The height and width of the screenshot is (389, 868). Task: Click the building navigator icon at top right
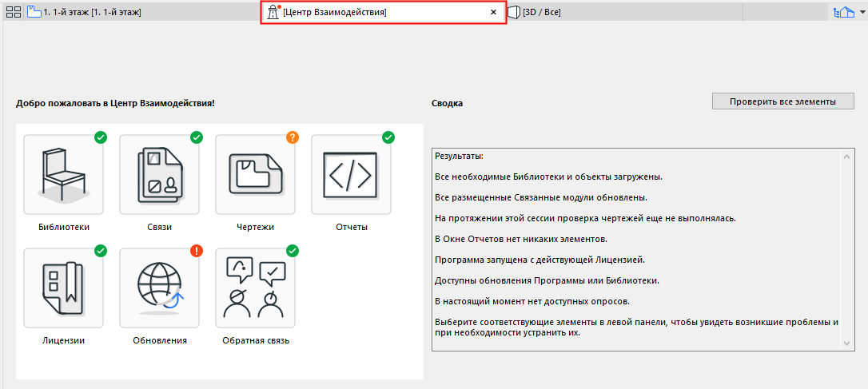click(x=844, y=12)
